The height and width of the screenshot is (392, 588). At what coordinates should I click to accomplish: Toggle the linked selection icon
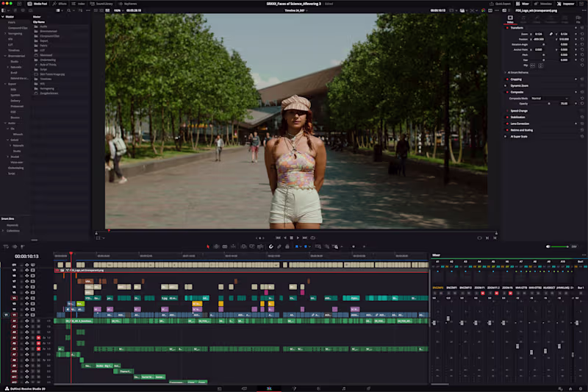(279, 247)
